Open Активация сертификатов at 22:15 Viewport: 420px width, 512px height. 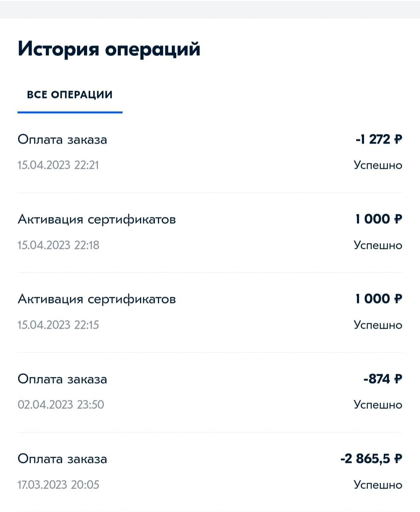[210, 312]
